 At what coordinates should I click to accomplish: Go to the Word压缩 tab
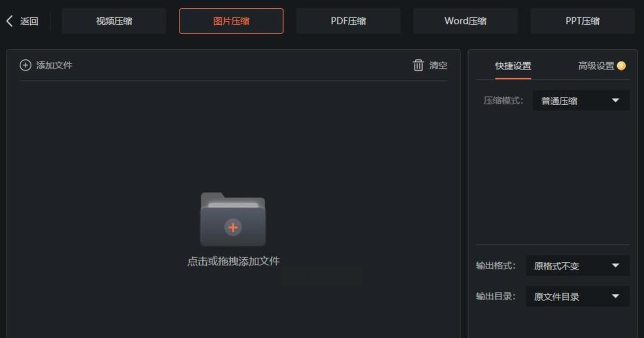[x=466, y=21]
